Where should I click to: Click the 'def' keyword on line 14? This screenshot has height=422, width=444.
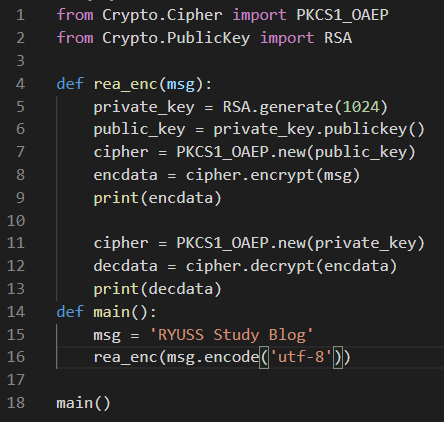coord(70,312)
